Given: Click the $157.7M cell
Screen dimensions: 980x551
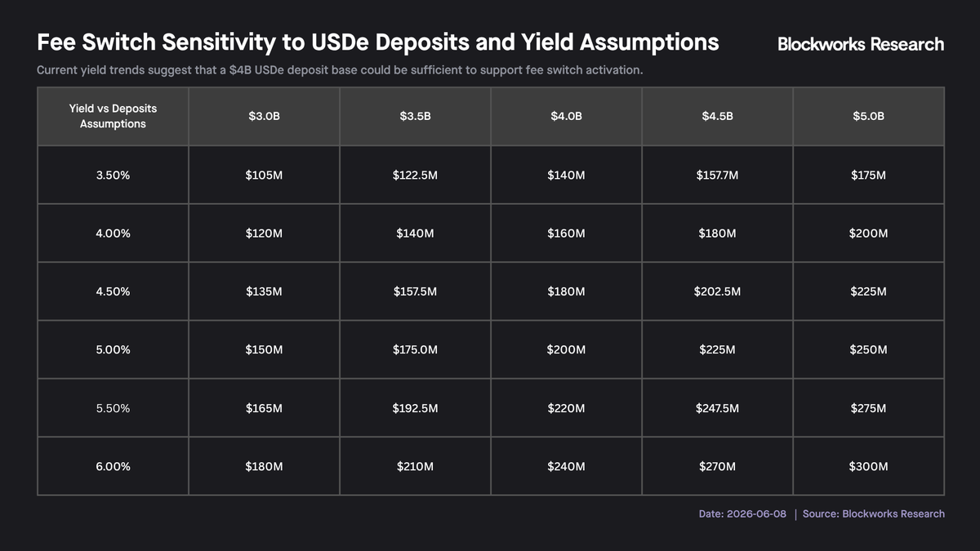Looking at the screenshot, I should coord(717,175).
